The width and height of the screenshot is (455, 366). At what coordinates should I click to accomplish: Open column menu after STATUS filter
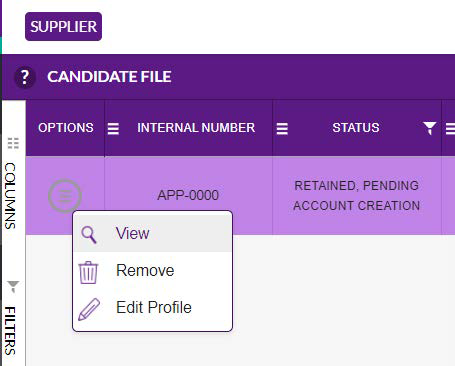[x=451, y=128]
